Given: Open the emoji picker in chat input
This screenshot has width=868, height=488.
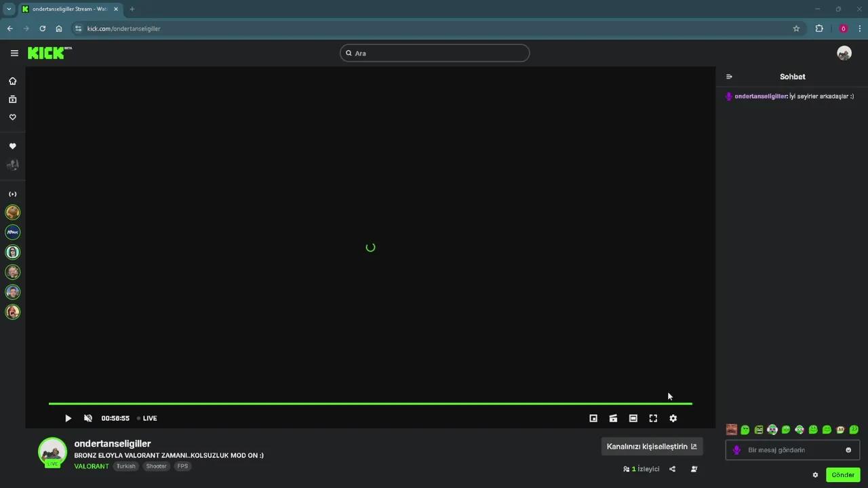Looking at the screenshot, I should (848, 450).
